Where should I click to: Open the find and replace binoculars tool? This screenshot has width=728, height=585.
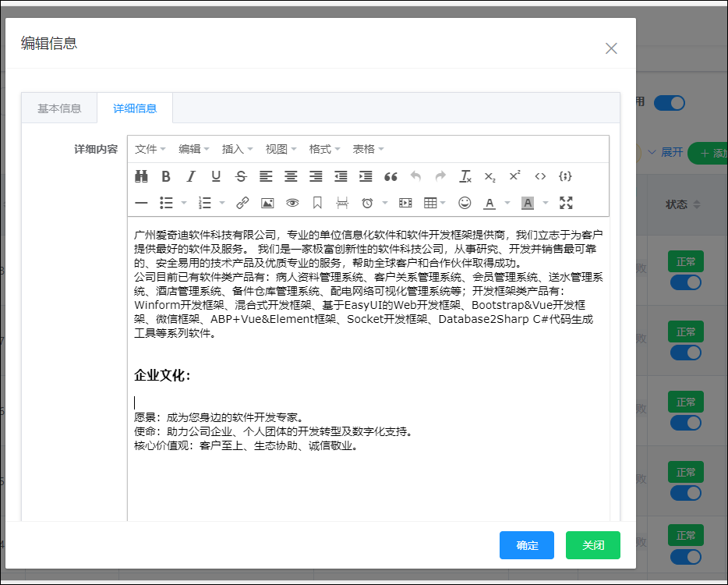[x=141, y=176]
